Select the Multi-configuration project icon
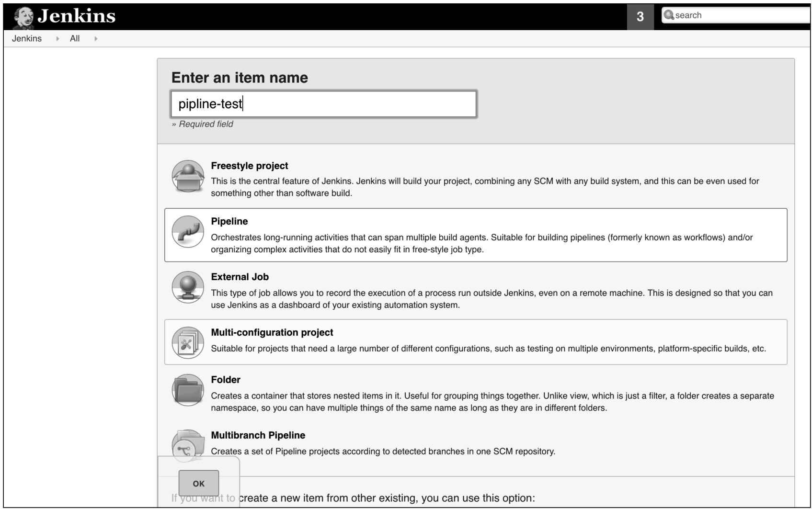 coord(188,342)
